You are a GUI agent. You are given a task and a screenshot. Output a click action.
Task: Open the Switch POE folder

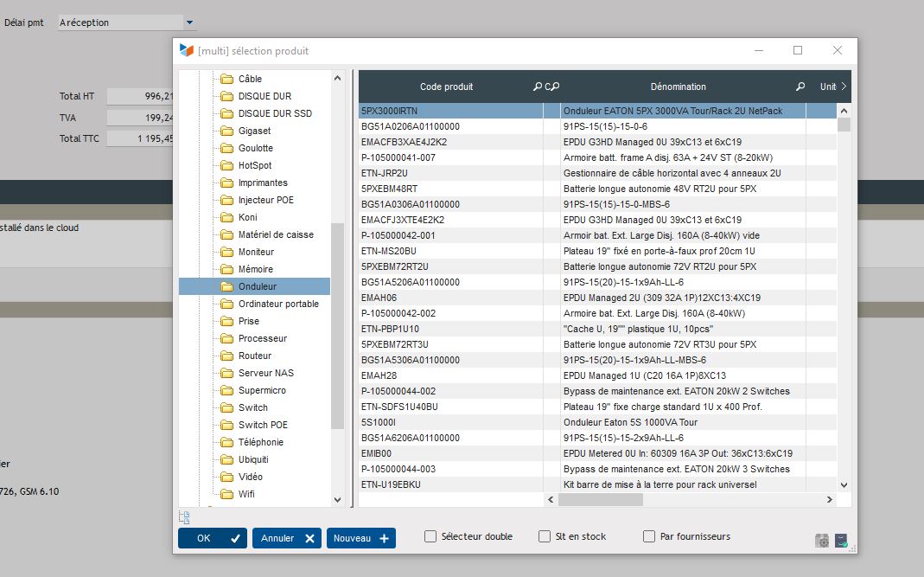[x=263, y=425]
